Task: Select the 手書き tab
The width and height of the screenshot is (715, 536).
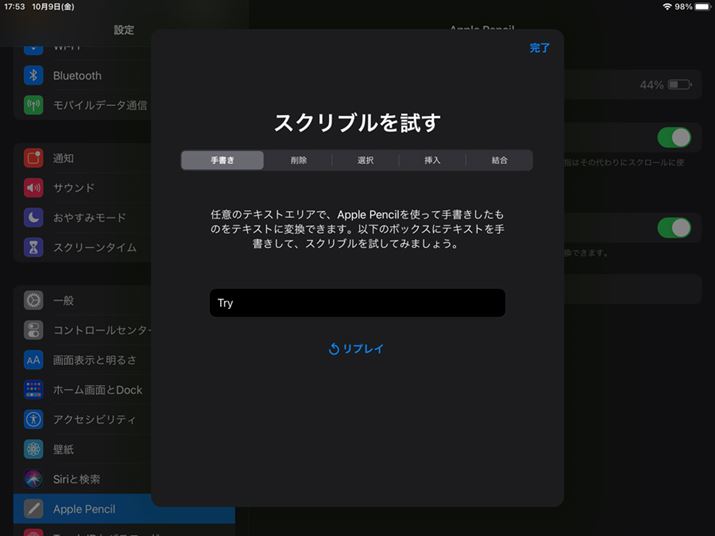Action: [223, 160]
